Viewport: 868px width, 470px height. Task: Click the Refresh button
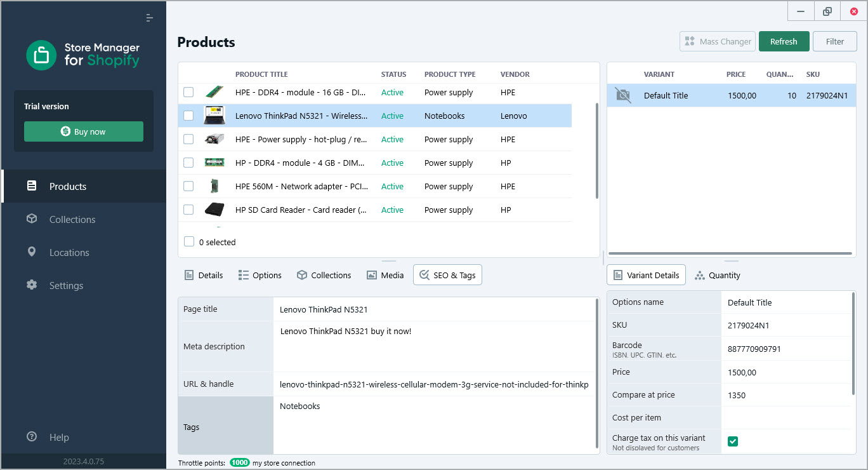click(x=784, y=41)
